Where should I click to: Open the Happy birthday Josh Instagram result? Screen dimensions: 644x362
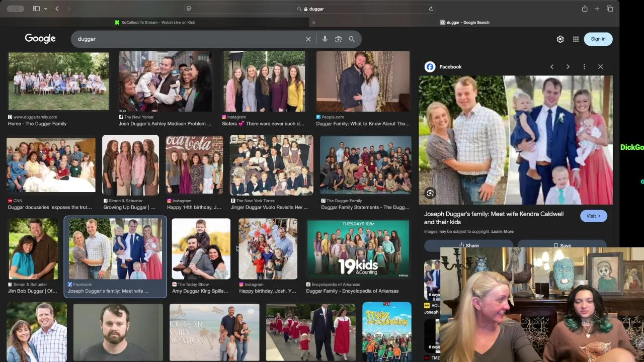coord(268,249)
